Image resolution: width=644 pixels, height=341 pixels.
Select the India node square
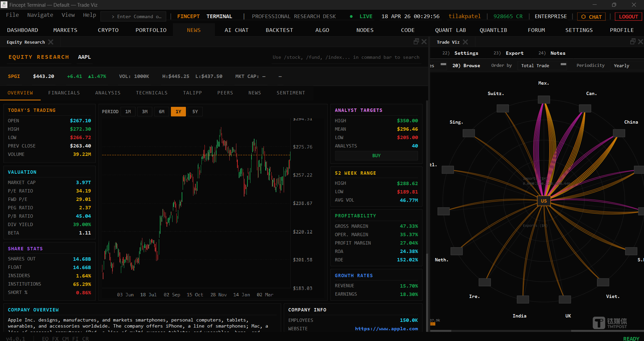[523, 299]
